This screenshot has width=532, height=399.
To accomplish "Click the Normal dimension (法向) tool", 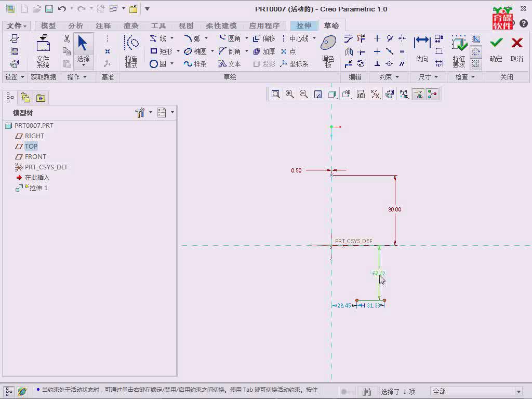I will point(422,49).
